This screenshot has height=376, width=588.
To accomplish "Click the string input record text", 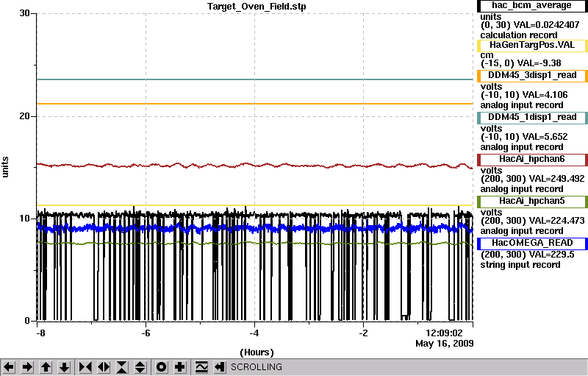I will [520, 265].
